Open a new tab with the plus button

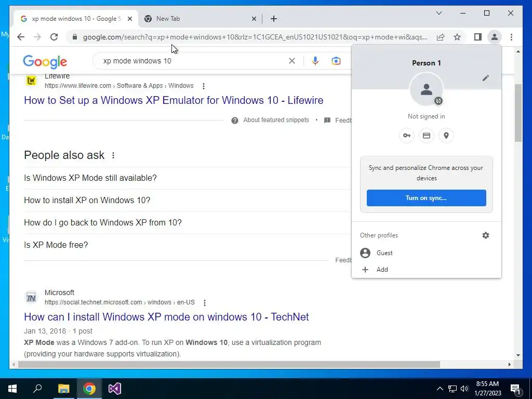[x=274, y=19]
